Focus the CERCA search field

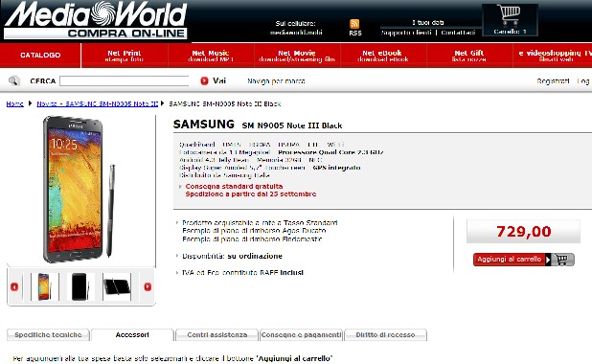coord(125,80)
